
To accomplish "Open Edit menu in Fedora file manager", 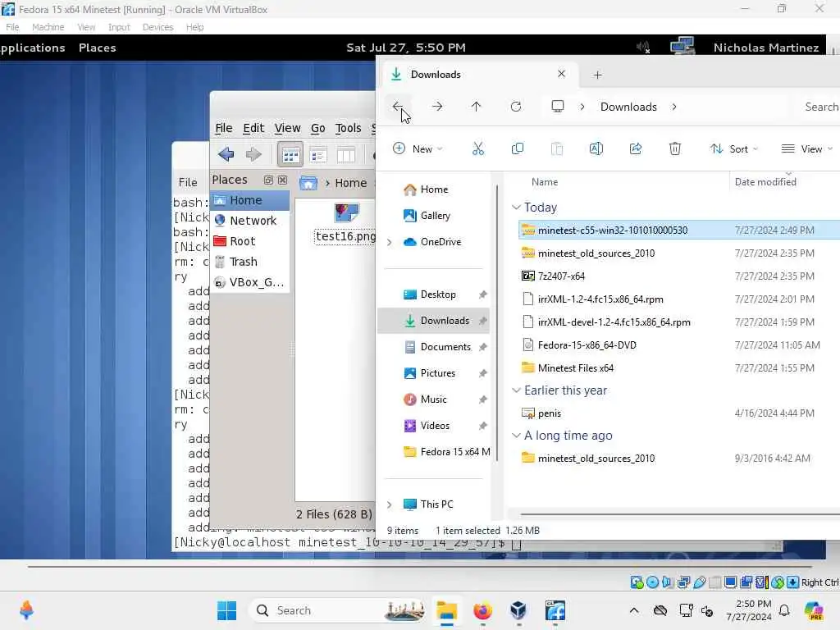I will click(253, 128).
